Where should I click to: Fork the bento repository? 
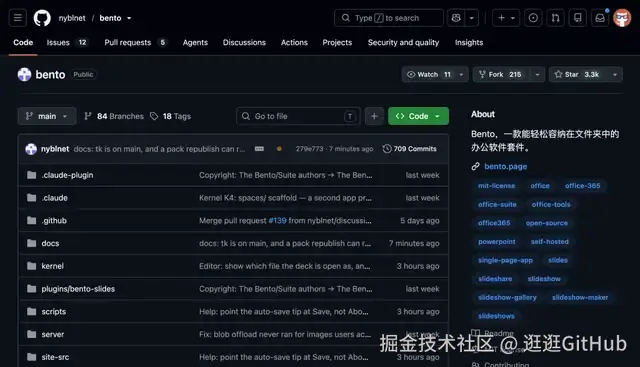point(501,75)
